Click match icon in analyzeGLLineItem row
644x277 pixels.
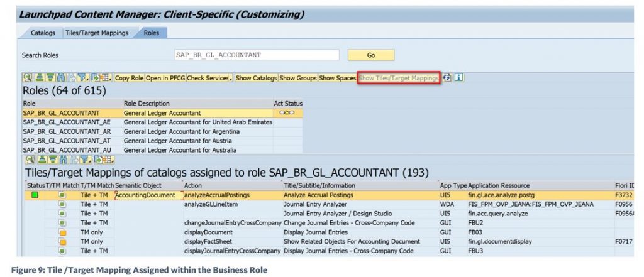[62, 204]
